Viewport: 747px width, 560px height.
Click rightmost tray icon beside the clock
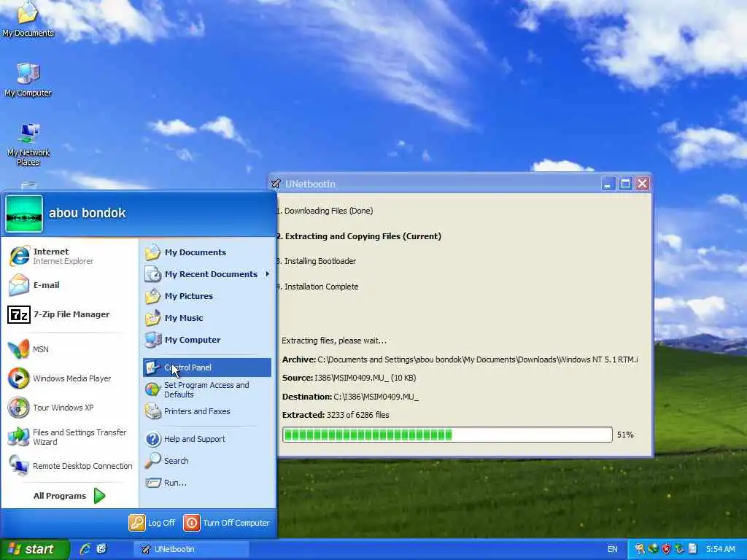pos(693,549)
